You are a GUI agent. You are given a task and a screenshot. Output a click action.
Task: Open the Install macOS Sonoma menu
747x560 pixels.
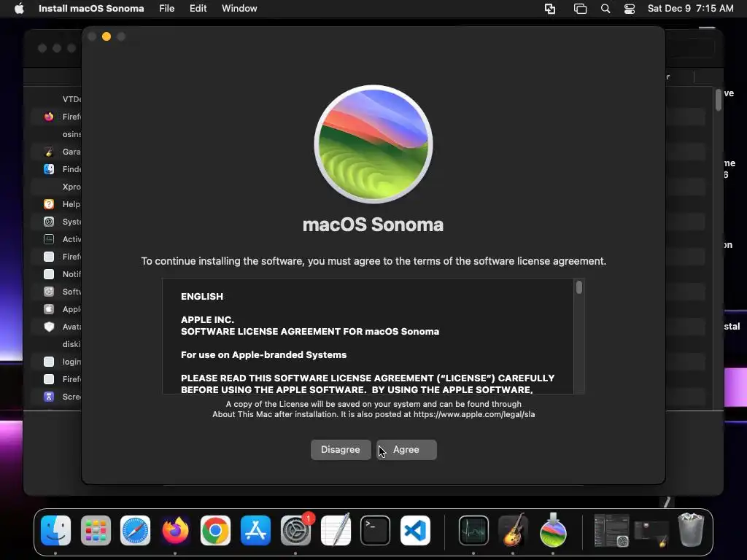[91, 9]
